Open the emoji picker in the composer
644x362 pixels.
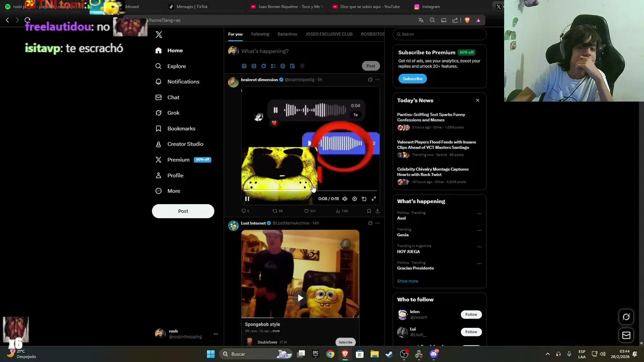(x=283, y=66)
